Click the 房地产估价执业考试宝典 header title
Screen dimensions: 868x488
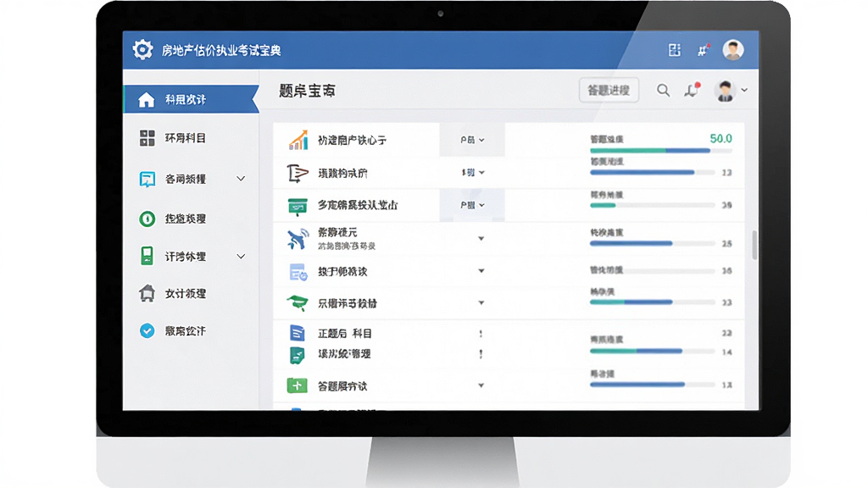pos(221,50)
